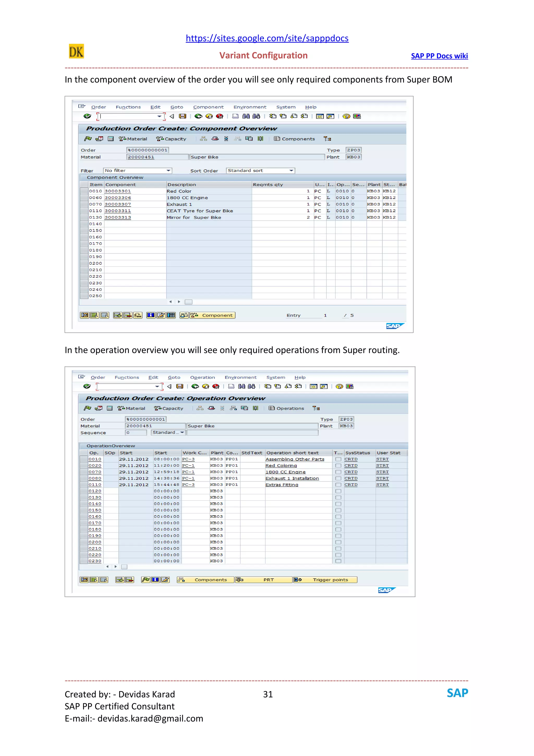Open Goto menu in Component Overview window
Screen dimensions: 534x756
(177, 107)
